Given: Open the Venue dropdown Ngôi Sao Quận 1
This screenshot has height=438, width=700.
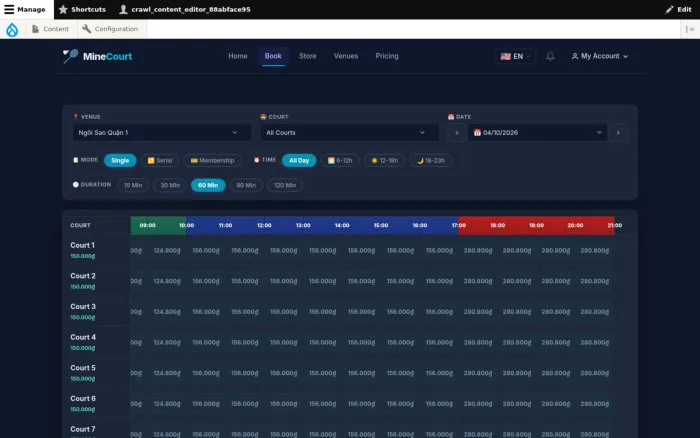Looking at the screenshot, I should [x=162, y=133].
